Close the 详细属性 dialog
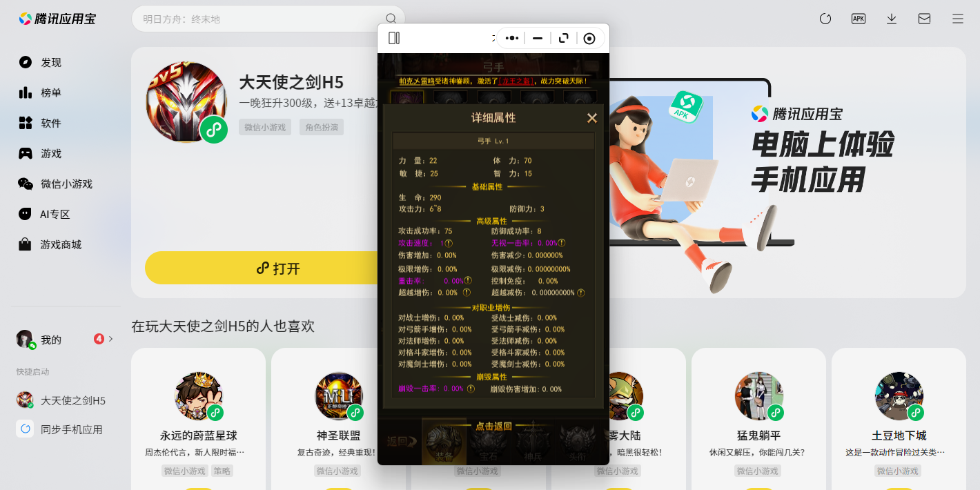 click(592, 118)
